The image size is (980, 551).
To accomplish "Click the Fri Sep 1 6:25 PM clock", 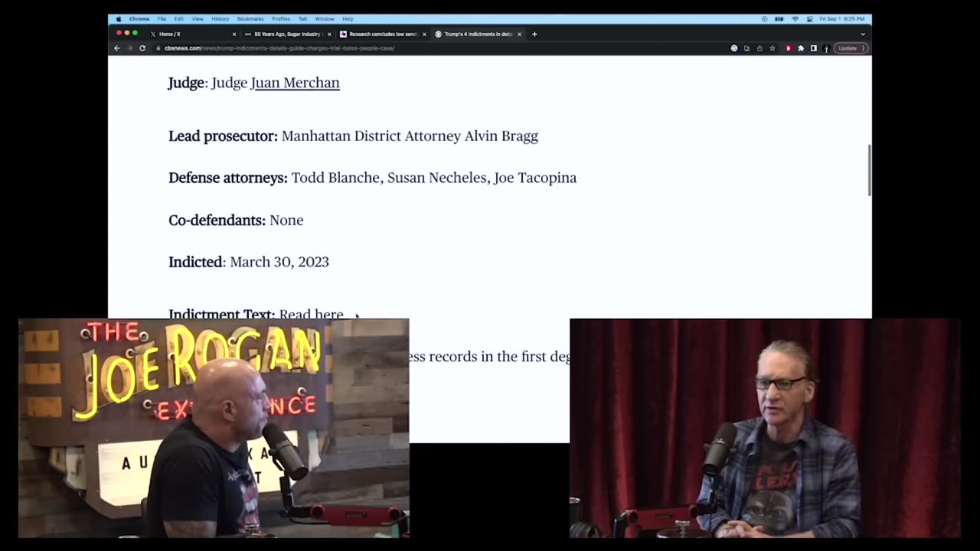I will (x=842, y=19).
